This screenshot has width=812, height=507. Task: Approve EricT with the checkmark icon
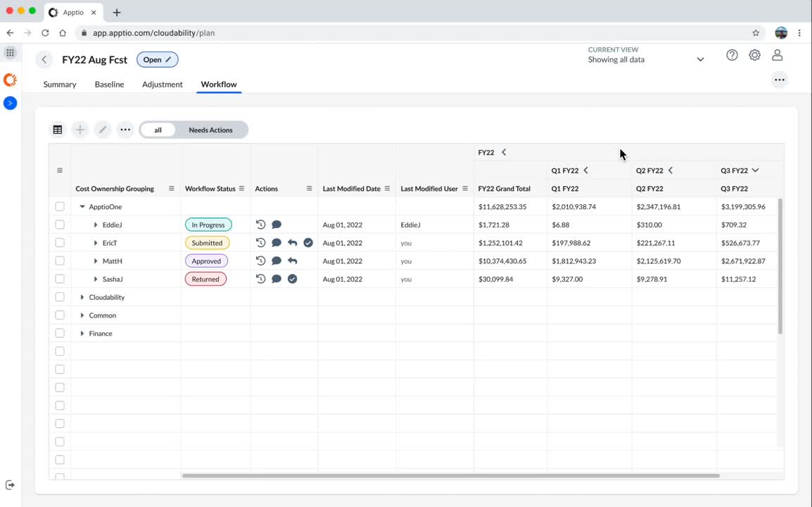(308, 243)
